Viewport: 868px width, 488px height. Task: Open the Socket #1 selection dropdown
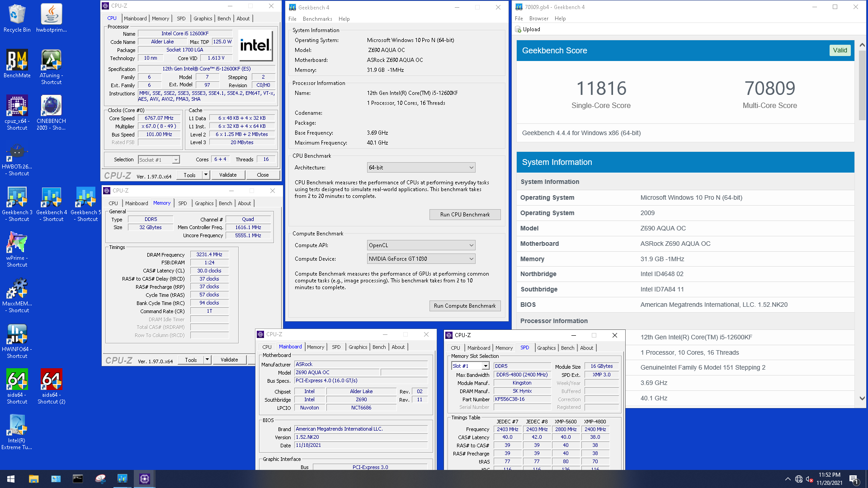159,160
